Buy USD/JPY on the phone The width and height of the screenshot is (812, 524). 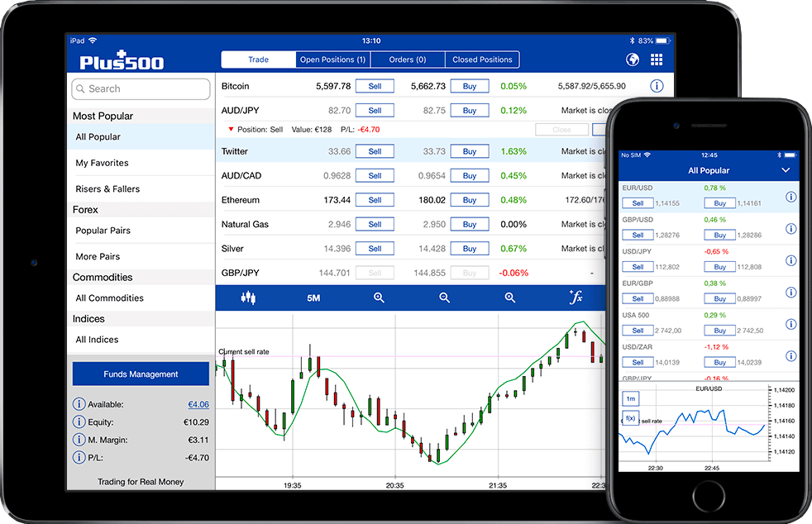coord(720,267)
